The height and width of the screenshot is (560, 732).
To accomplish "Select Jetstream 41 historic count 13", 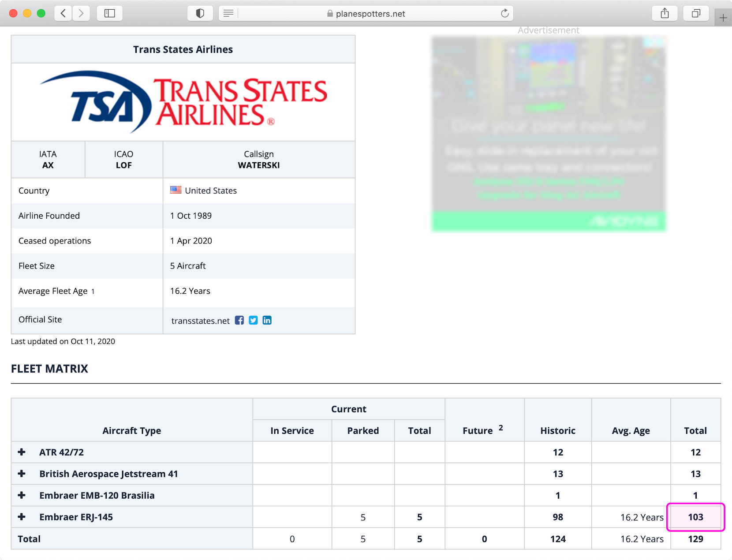I will click(558, 474).
